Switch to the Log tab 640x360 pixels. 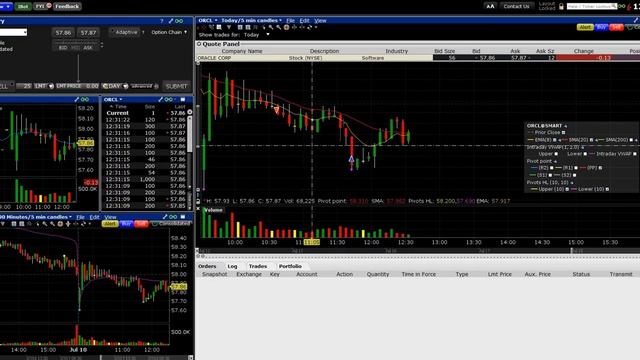coord(232,266)
